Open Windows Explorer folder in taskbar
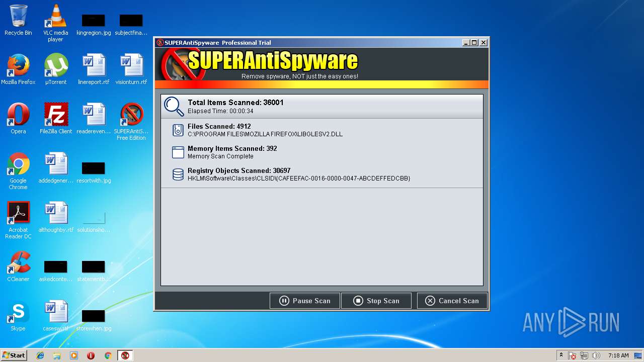 click(57, 355)
